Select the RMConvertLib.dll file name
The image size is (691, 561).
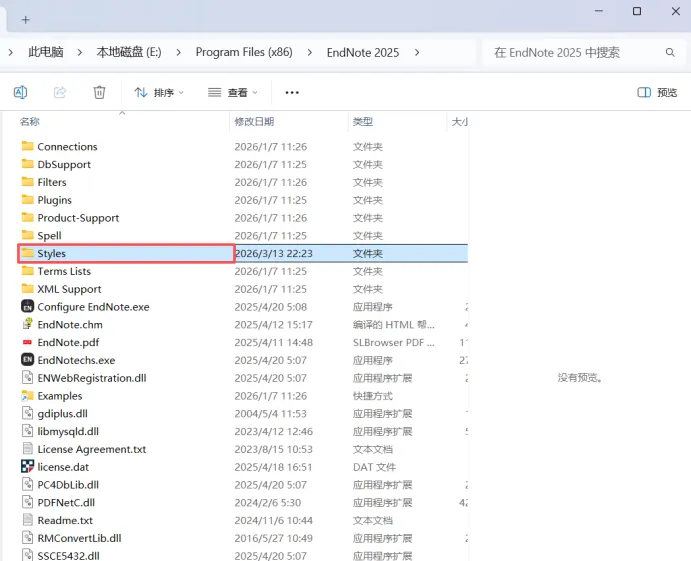pos(79,538)
